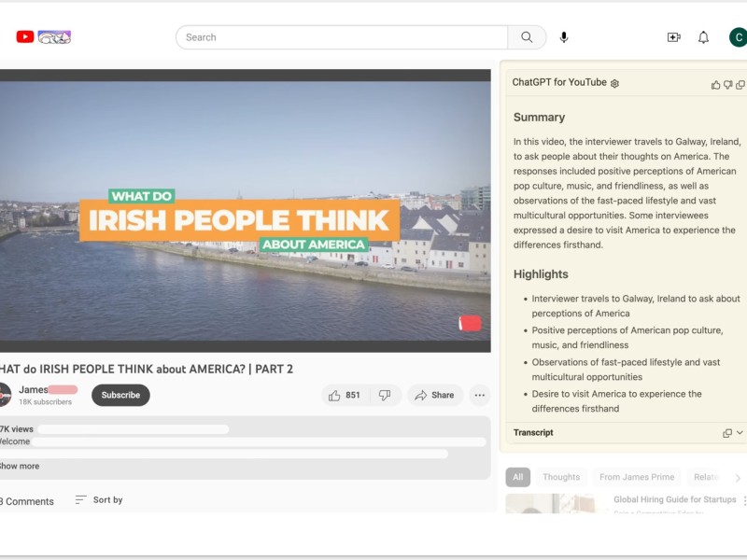Open the notifications bell

703,37
